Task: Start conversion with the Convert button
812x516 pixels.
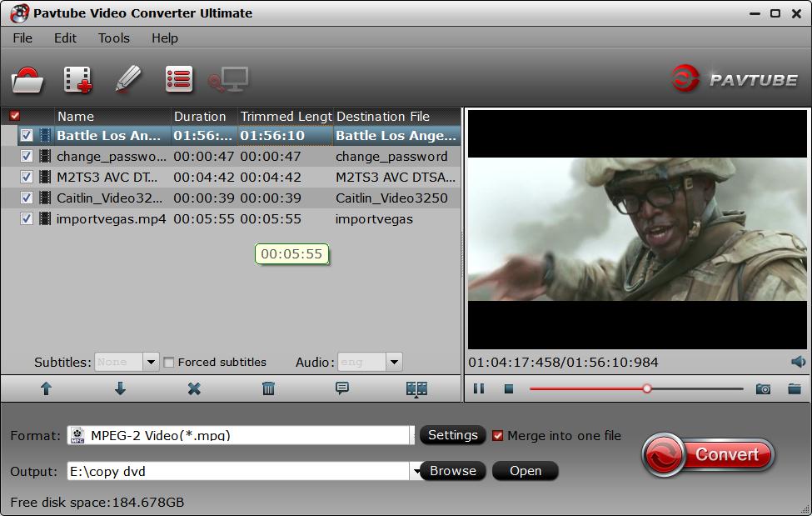Action: [x=708, y=455]
